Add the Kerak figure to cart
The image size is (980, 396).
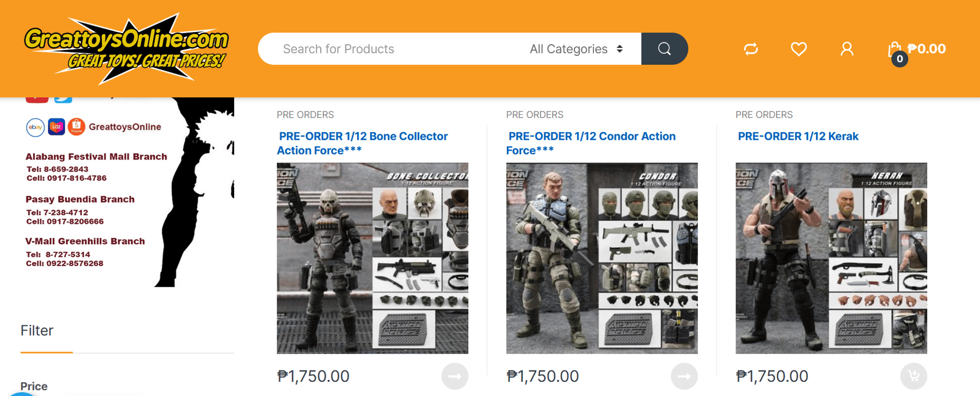tap(913, 376)
